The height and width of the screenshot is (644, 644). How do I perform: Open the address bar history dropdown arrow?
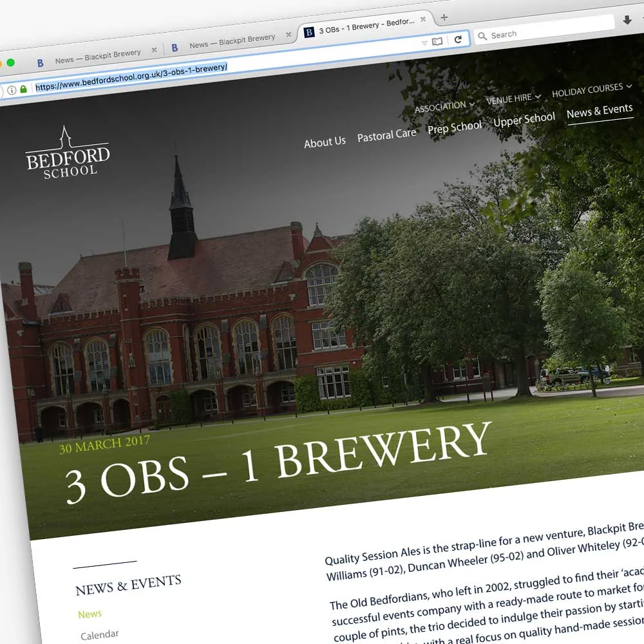click(x=424, y=43)
